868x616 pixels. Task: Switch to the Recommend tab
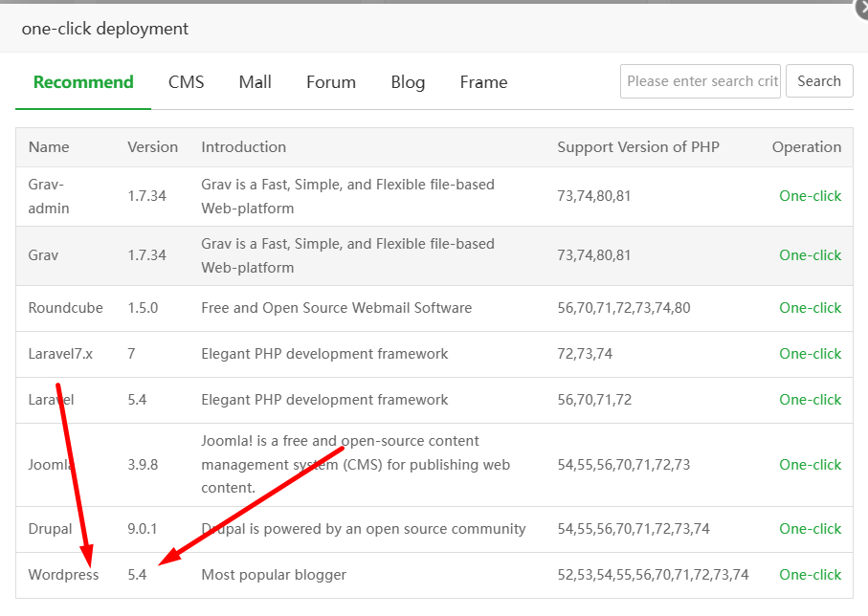(83, 82)
